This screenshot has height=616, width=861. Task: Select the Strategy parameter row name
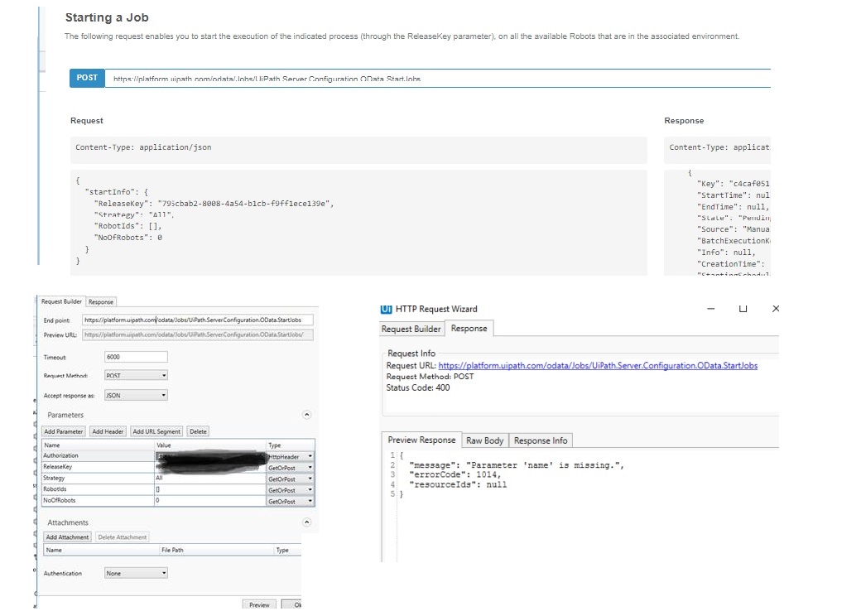pos(54,479)
